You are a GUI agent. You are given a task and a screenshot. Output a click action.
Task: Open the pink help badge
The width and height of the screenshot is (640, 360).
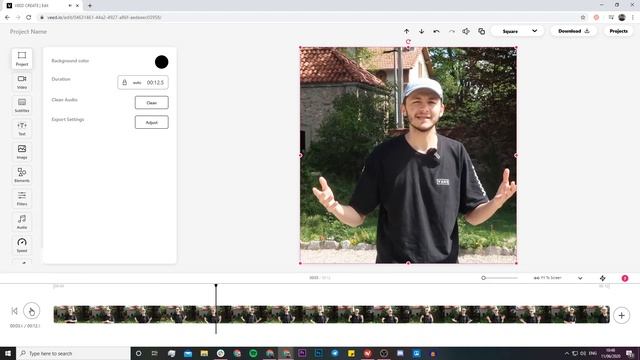625,278
